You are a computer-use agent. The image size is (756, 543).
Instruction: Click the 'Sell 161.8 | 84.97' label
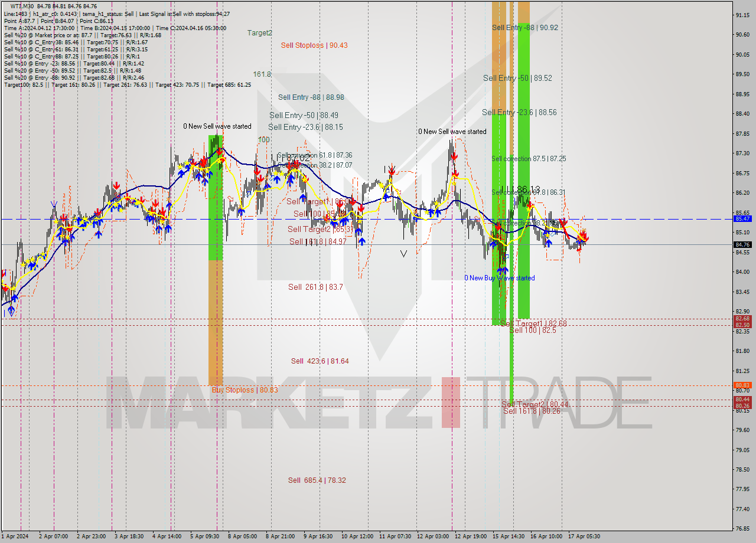coord(318,241)
